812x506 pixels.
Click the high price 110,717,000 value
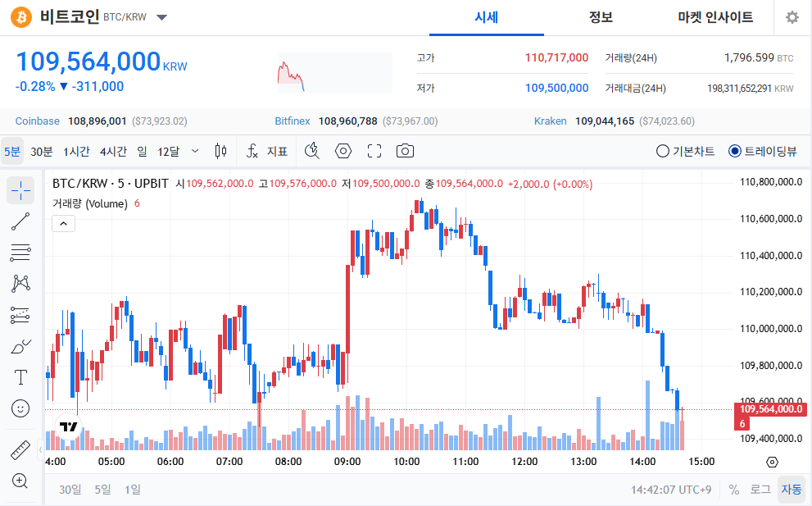click(x=556, y=57)
